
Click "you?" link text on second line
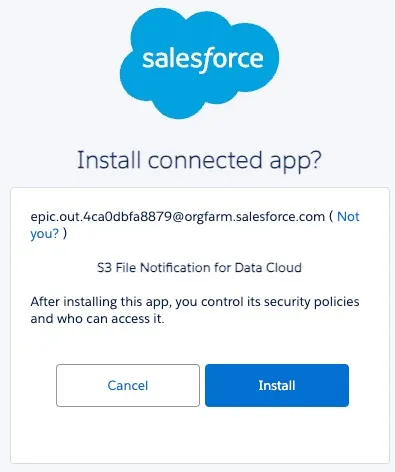pos(44,234)
